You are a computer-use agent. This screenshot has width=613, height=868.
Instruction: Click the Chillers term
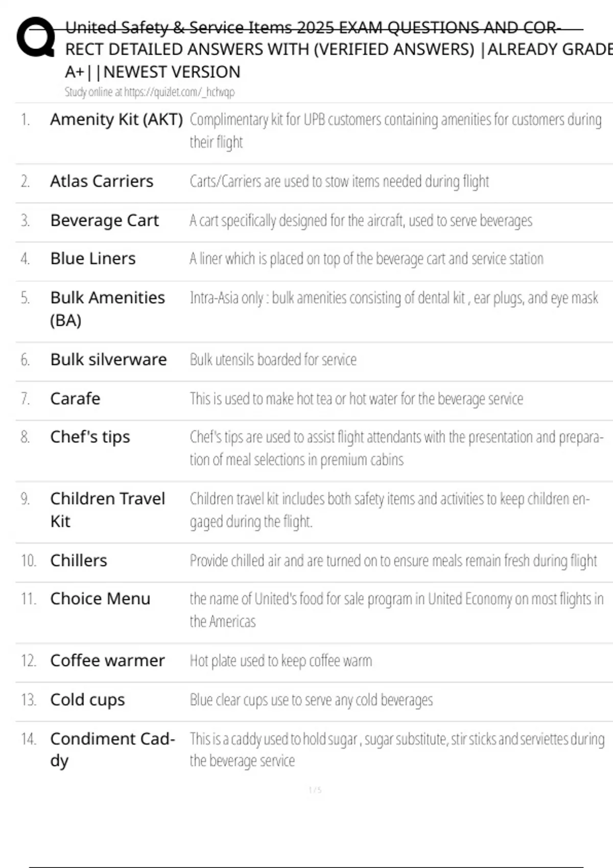pyautogui.click(x=79, y=561)
